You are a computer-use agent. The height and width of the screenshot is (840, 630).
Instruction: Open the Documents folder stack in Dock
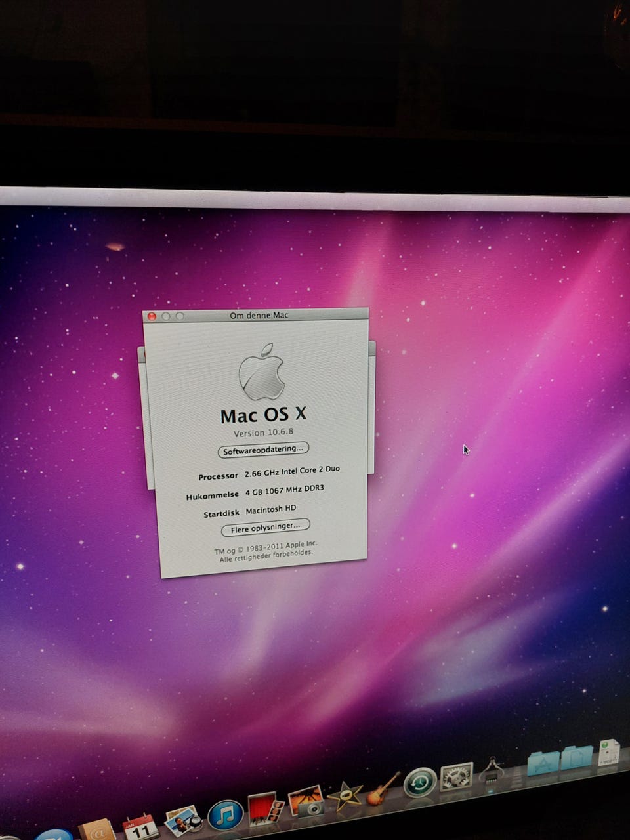pyautogui.click(x=576, y=758)
